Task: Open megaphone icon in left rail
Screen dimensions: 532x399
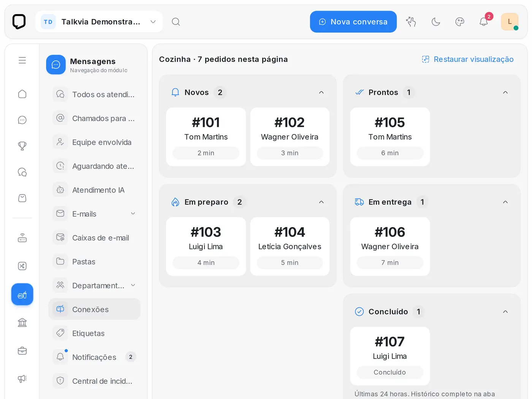Action: 22,378
